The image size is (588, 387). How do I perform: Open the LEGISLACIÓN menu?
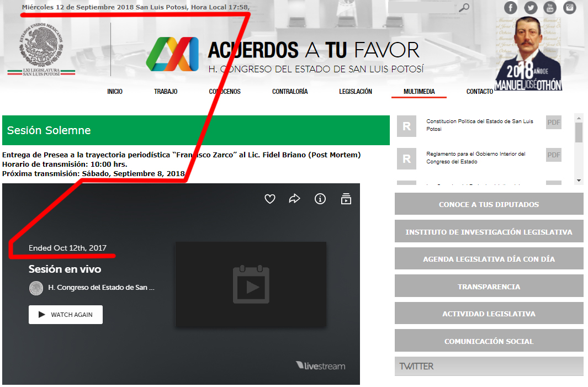tap(356, 92)
